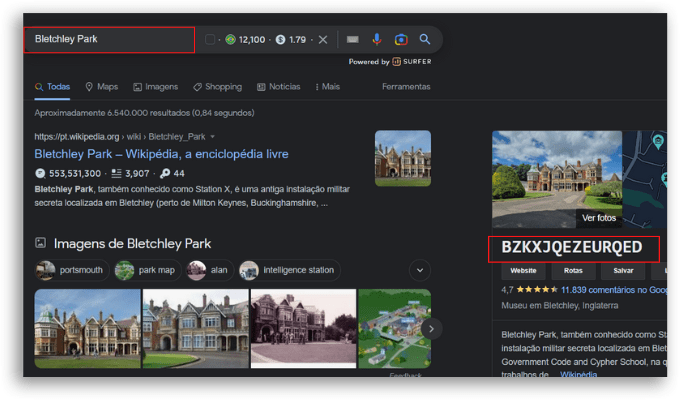Open Bletchley Park Wikipédia result link
The height and width of the screenshot is (400, 700).
(161, 154)
